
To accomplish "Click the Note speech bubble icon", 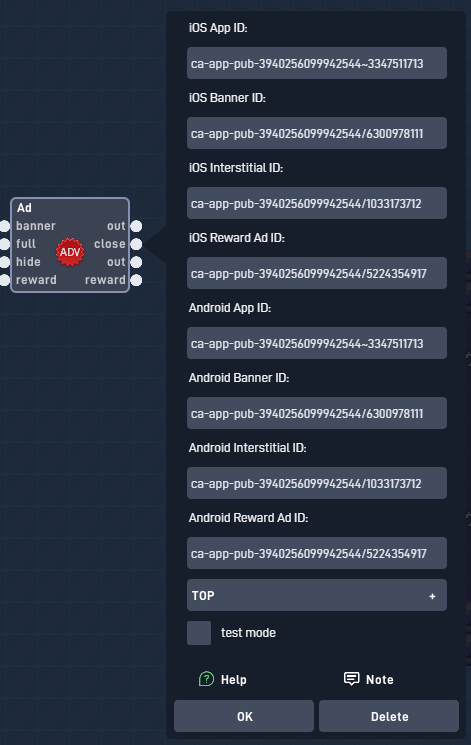I will coord(351,678).
